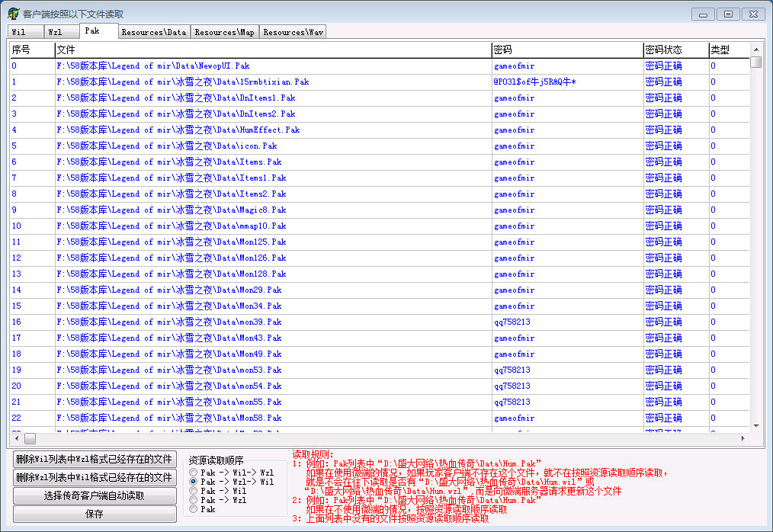Switch to the Wil tab

pyautogui.click(x=26, y=32)
